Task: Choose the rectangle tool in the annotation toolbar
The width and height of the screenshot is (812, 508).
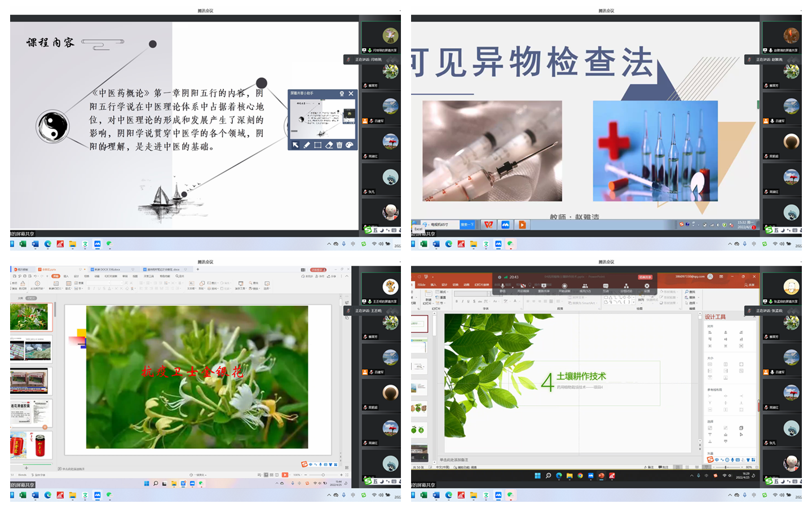Action: (317, 145)
